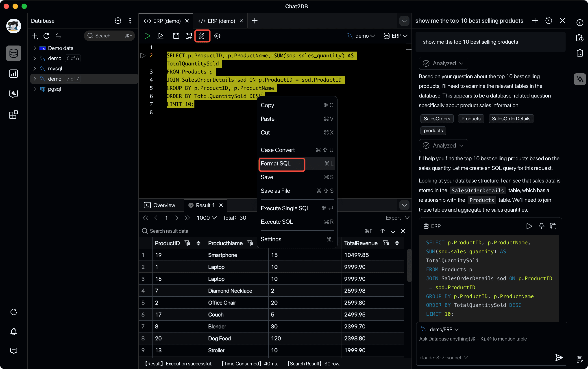Open the plugins grid icon in left sidebar
Screen dimensions: 588x369
pos(14,115)
